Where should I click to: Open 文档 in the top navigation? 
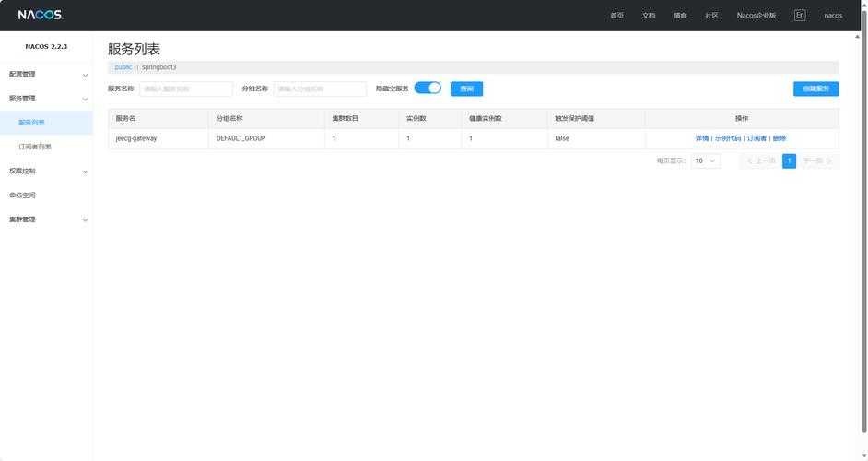coord(648,16)
